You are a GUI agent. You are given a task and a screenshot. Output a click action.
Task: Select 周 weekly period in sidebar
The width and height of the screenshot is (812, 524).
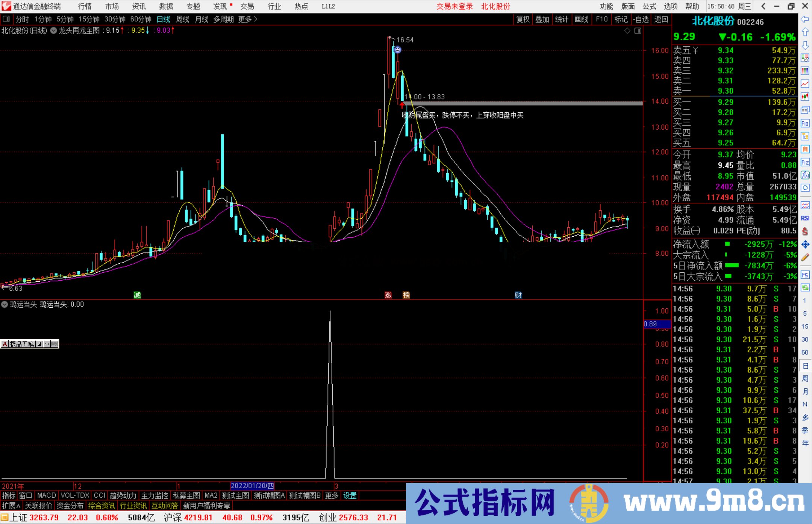805,379
